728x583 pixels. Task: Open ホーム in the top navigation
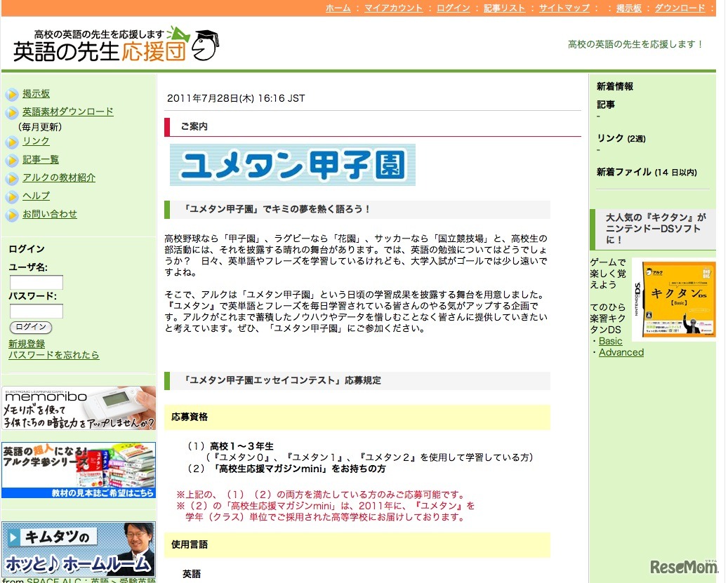tap(338, 8)
